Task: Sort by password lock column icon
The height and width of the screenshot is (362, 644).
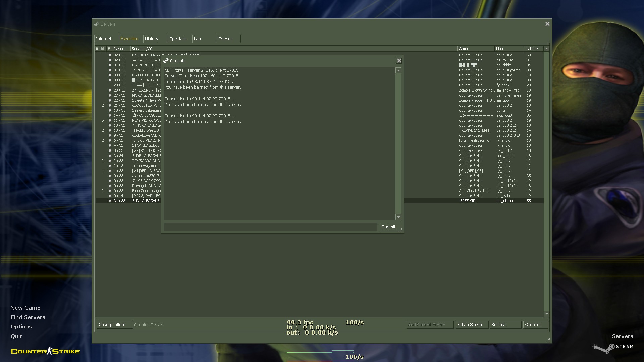Action: [97, 49]
